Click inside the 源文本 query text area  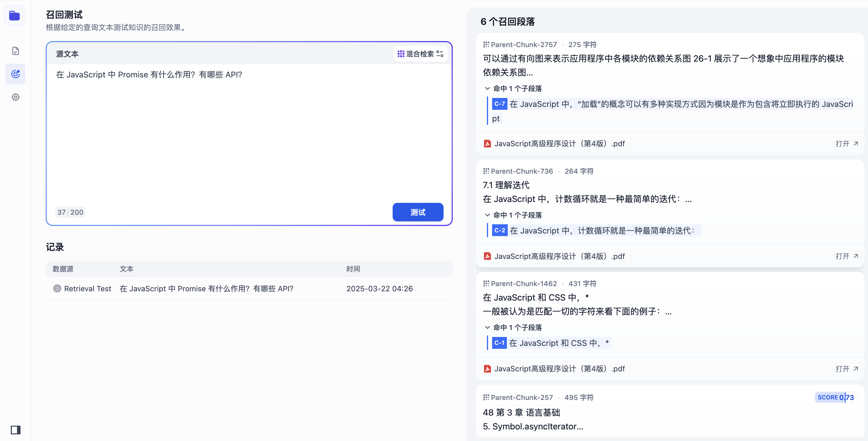(x=249, y=135)
